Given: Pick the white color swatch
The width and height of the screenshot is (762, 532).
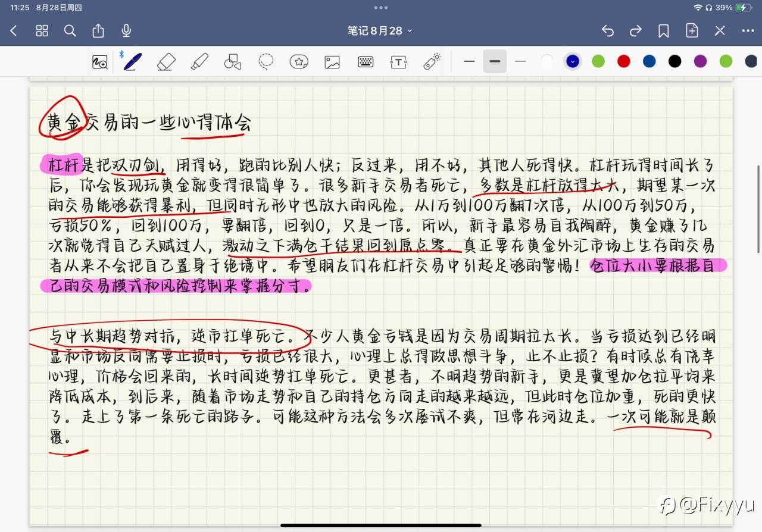Looking at the screenshot, I should 547,61.
